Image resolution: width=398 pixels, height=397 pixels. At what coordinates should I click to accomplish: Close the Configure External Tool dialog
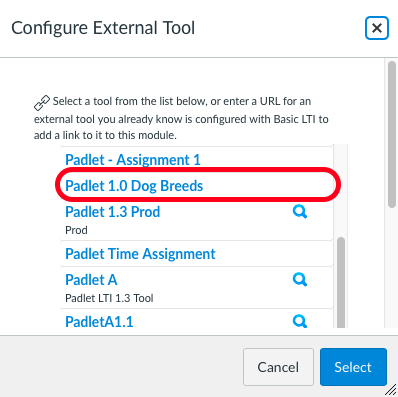click(377, 28)
